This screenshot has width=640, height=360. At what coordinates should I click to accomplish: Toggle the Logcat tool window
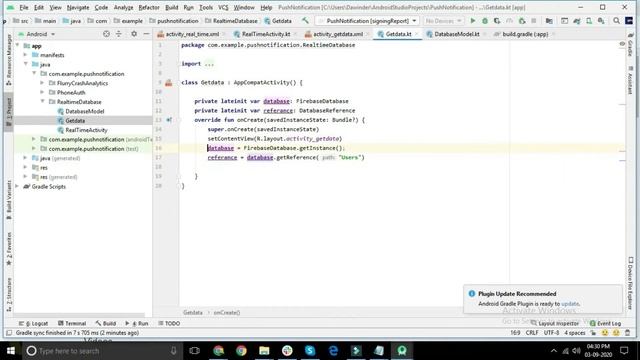coord(33,323)
